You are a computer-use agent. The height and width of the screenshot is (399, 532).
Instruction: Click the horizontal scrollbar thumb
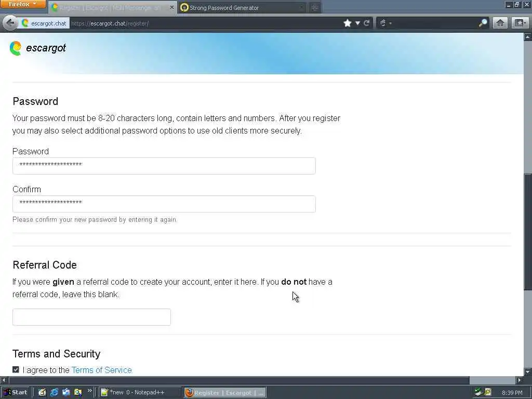(x=239, y=380)
